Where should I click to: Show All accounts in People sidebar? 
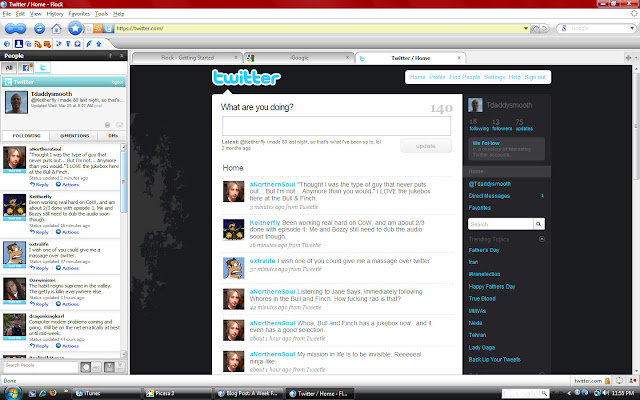click(x=9, y=68)
